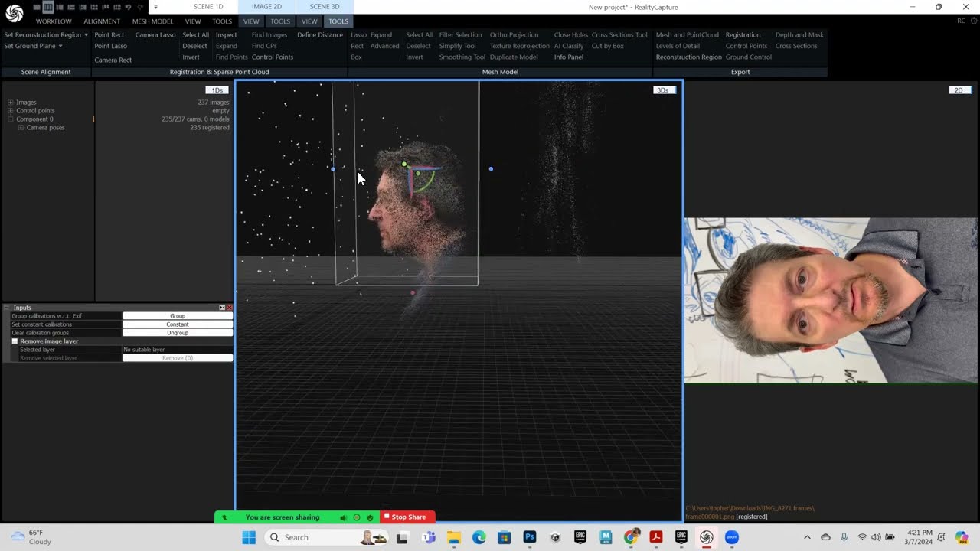
Task: Collapse the Inputs panel header
Action: (8, 308)
